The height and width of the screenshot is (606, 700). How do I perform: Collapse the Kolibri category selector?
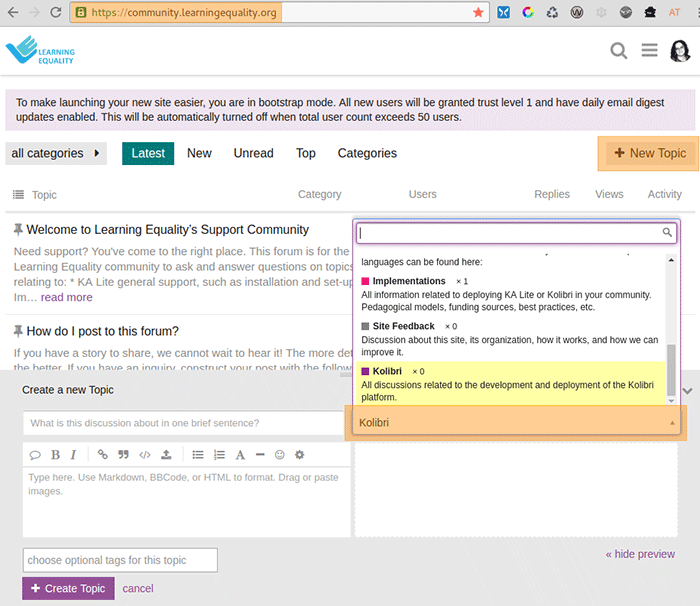517,422
